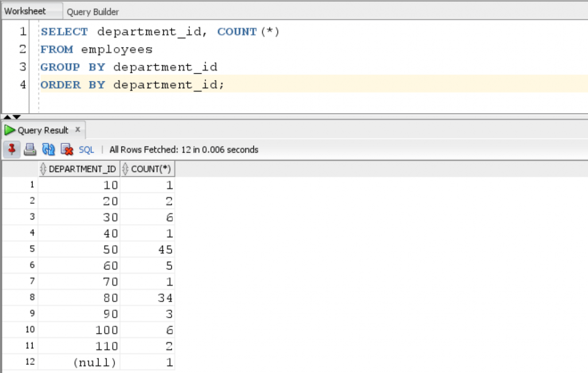Click the green run arrow on Query Result
Screen dimensions: 588x373
[10, 130]
